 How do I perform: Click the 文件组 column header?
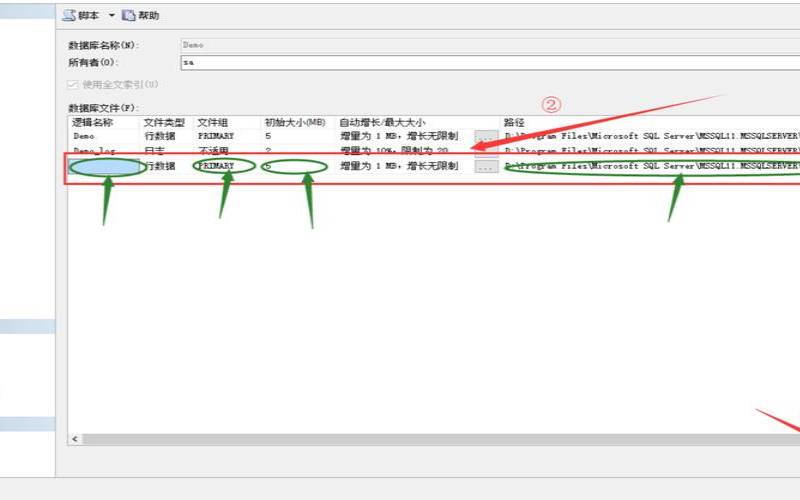tap(227, 122)
